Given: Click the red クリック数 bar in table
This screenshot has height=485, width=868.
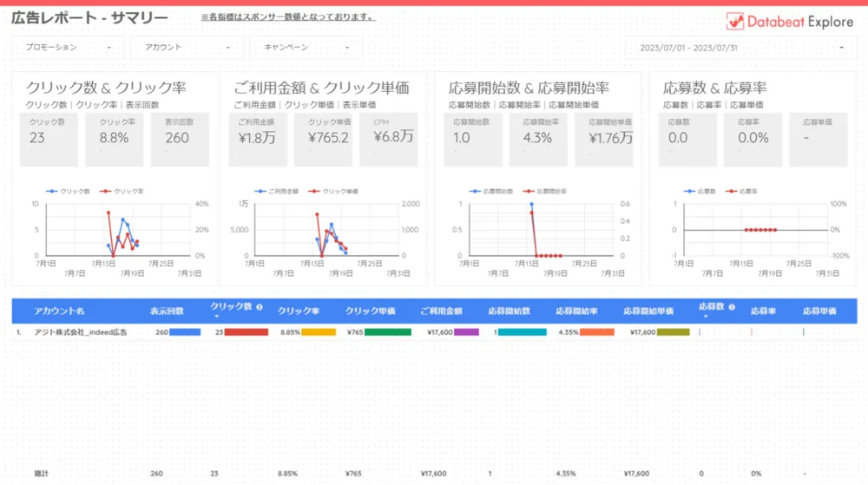Looking at the screenshot, I should tap(247, 332).
